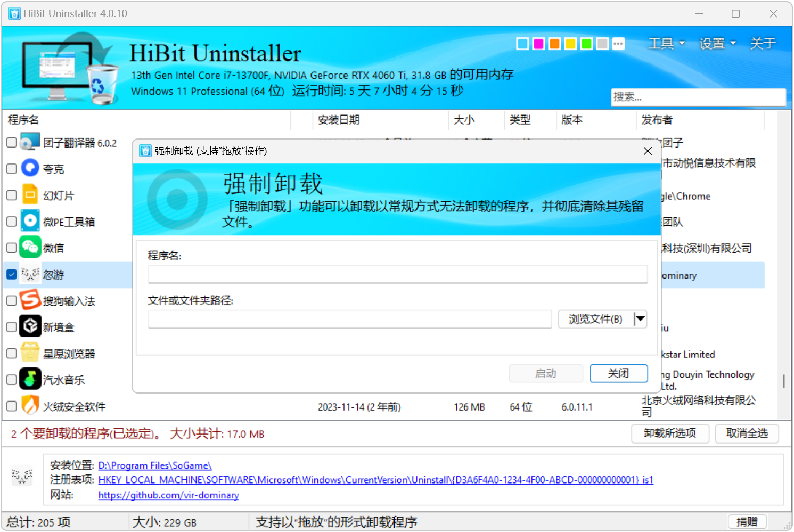Image resolution: width=794 pixels, height=532 pixels.
Task: Sort by the 安装日期 column header
Action: coord(380,120)
